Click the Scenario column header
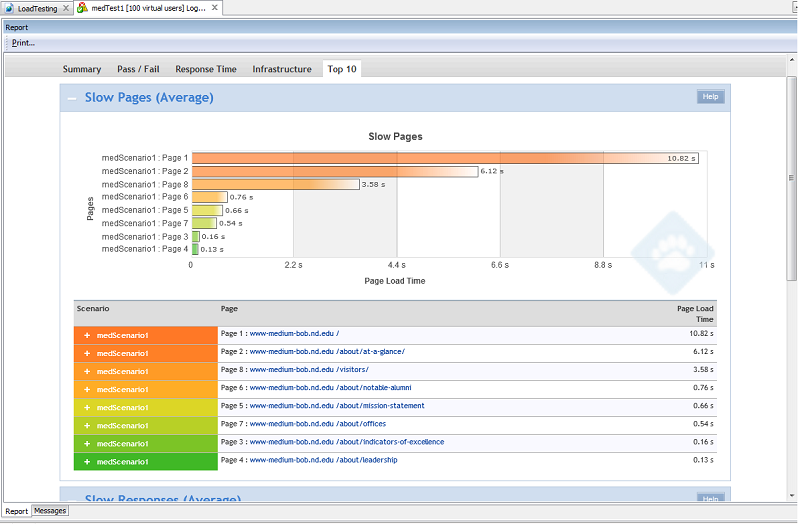Viewport: 800px width, 524px height. click(x=93, y=309)
